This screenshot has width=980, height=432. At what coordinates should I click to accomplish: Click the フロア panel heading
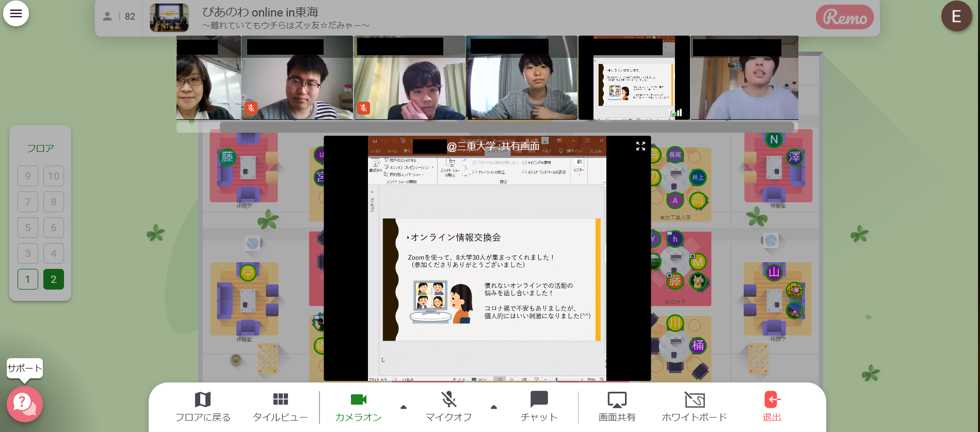tap(40, 148)
